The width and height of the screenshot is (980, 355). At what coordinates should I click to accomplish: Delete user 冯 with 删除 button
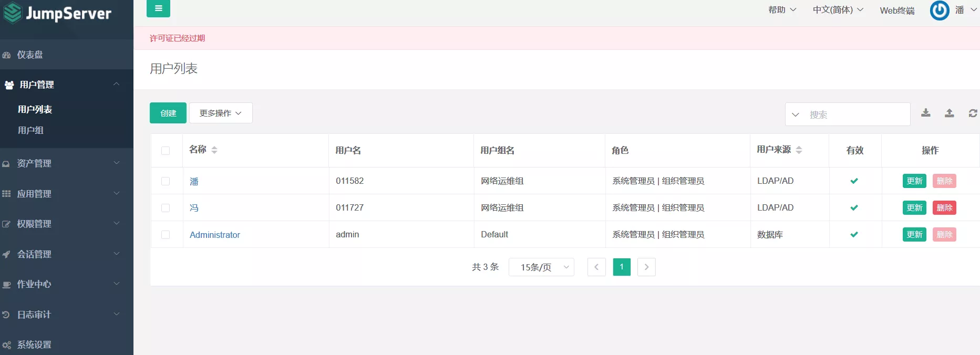[944, 208]
